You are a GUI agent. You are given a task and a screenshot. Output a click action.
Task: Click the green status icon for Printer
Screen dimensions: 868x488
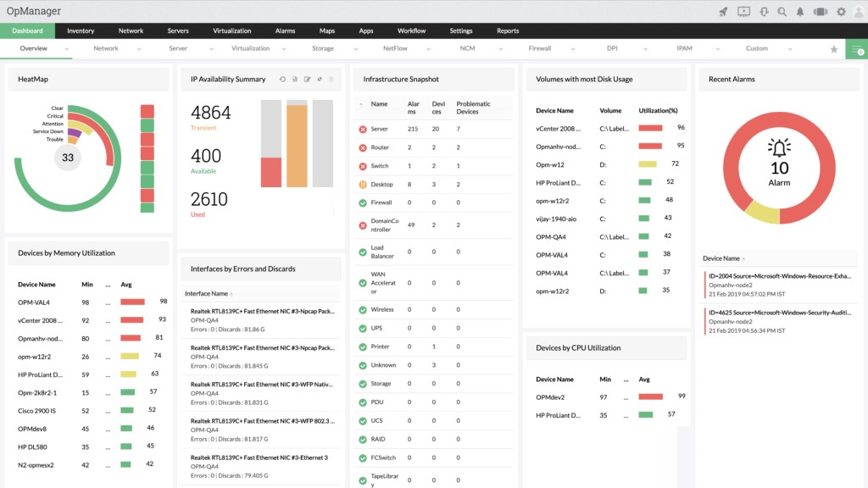point(363,347)
